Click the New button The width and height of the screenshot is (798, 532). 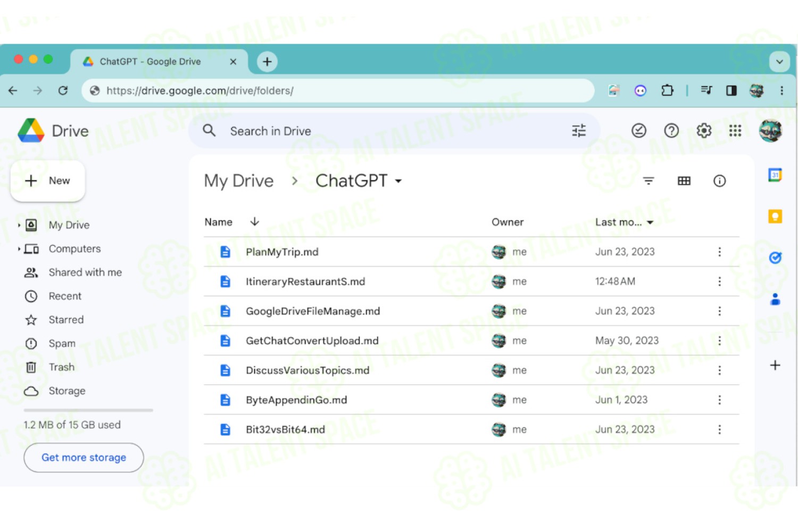(48, 181)
